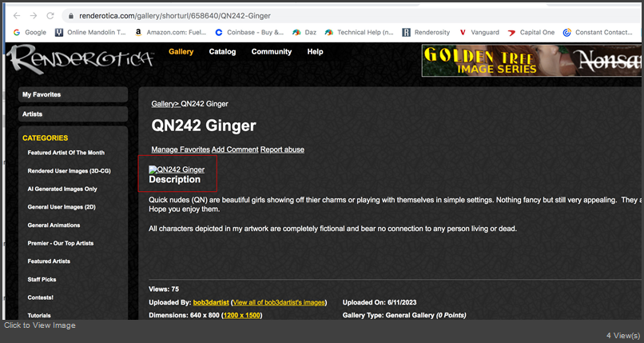Go back with the browser back arrow
Viewport: 644px width, 343px height.
[17, 16]
